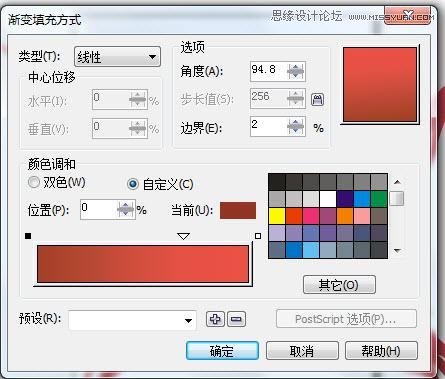Select the right white gradient end marker
Viewport: 445px width, 379px height.
[258, 236]
